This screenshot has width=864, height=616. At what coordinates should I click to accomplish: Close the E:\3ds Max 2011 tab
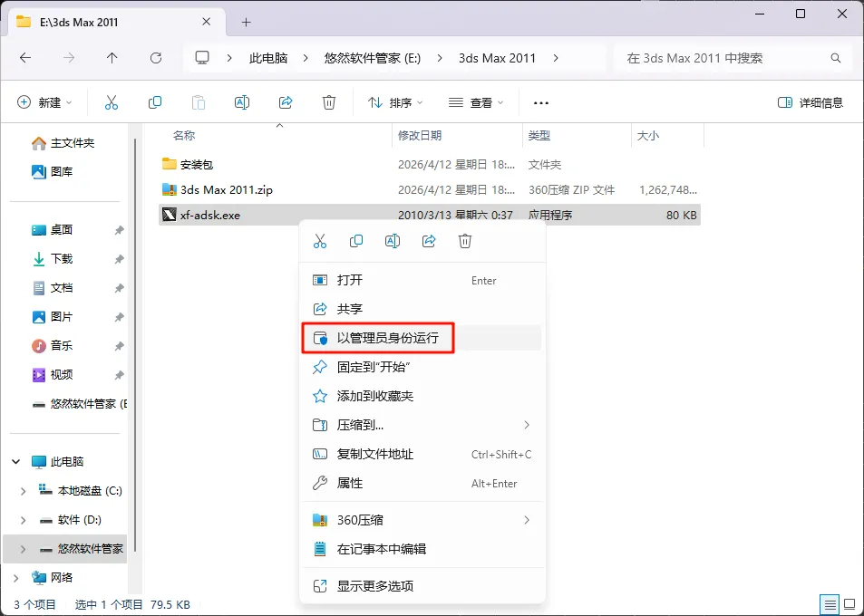[x=206, y=22]
